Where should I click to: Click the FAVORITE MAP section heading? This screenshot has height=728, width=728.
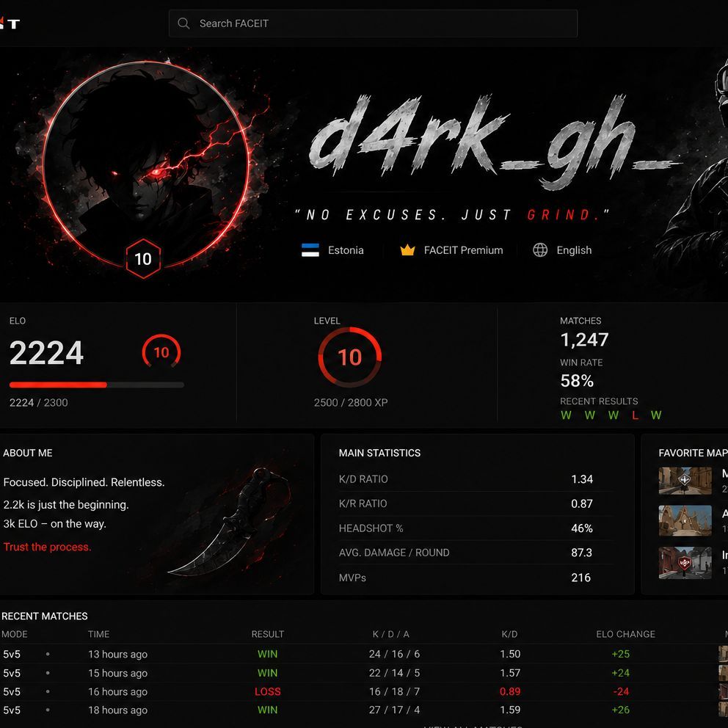(x=693, y=453)
